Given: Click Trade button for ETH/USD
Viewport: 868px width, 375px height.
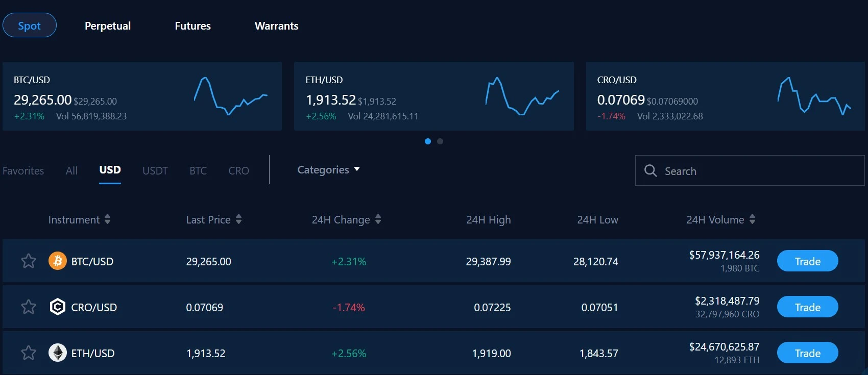Looking at the screenshot, I should click(x=807, y=353).
